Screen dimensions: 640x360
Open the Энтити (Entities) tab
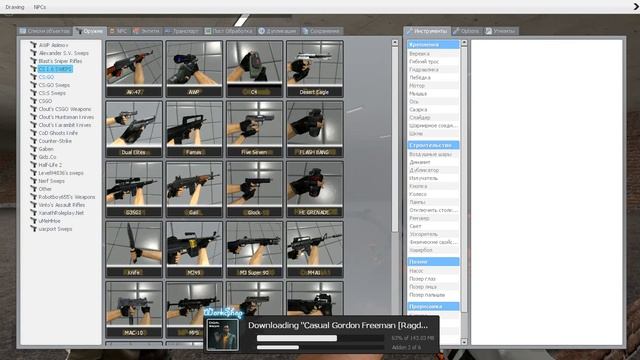click(146, 31)
